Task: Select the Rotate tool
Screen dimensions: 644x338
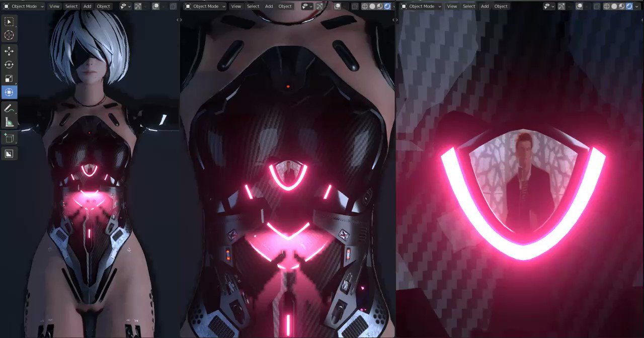Action: (9, 65)
